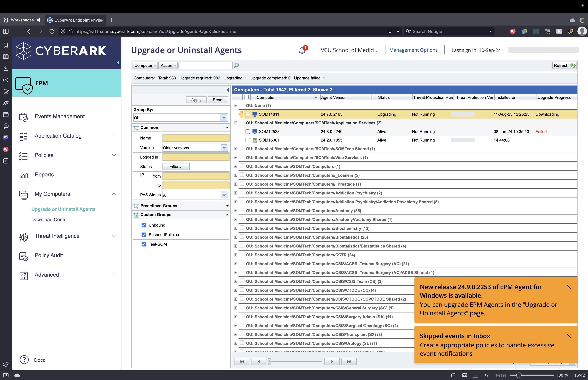The height and width of the screenshot is (380, 588).
Task: Go to Download Center in sidebar
Action: point(50,220)
